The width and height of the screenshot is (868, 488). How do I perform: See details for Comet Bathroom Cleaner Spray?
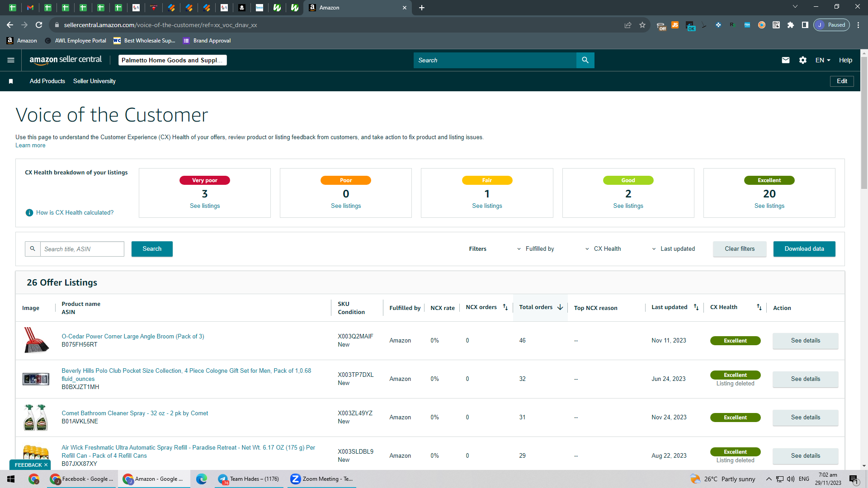[805, 418]
